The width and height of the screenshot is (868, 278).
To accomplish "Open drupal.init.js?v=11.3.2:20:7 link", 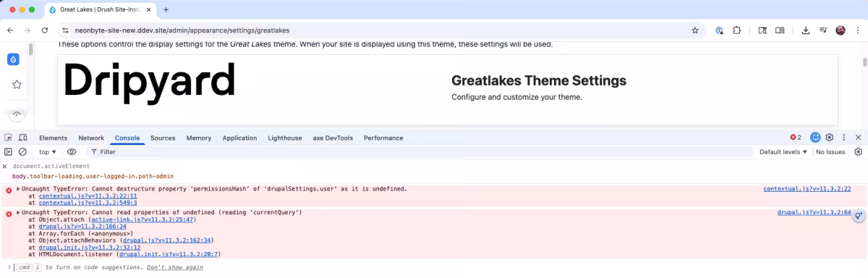I will 169,254.
